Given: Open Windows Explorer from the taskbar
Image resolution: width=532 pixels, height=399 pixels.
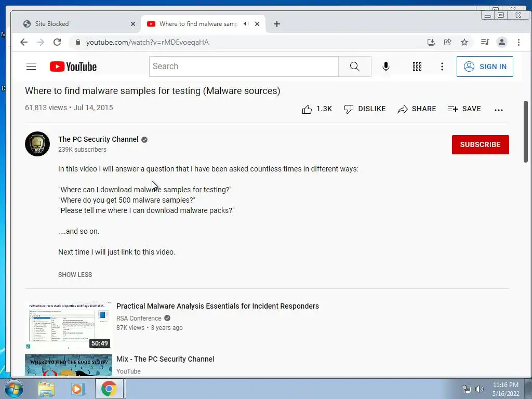Looking at the screenshot, I should click(46, 389).
